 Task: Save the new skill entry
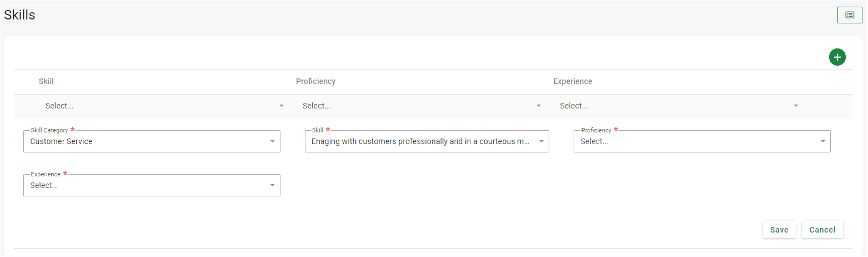(x=779, y=230)
